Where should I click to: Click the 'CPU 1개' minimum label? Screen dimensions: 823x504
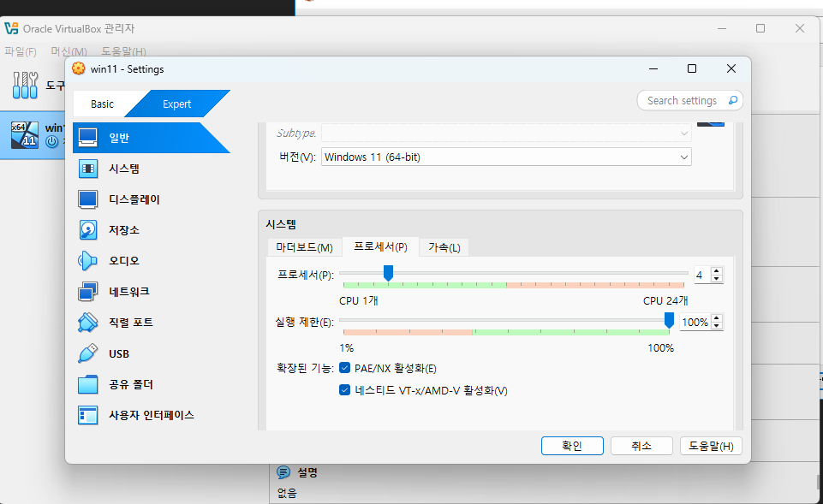coord(359,300)
